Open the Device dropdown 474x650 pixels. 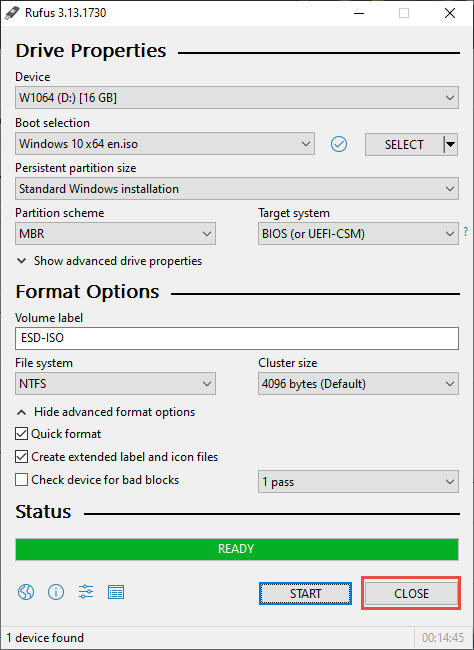pos(237,98)
